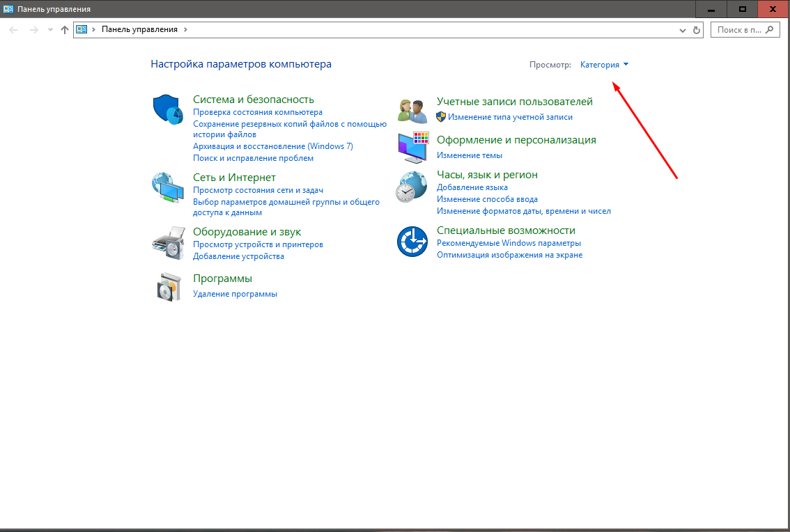This screenshot has height=532, width=790.
Task: Refresh the Control Panel view
Action: 696,30
